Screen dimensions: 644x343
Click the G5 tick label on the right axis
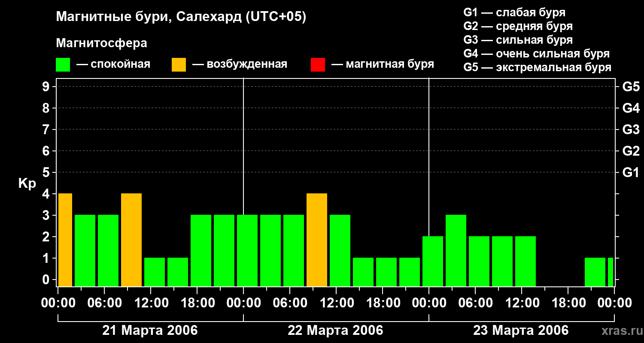[x=631, y=87]
